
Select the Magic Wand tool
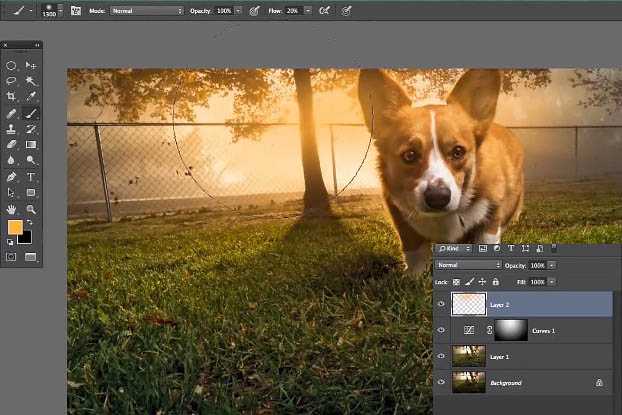coord(31,81)
